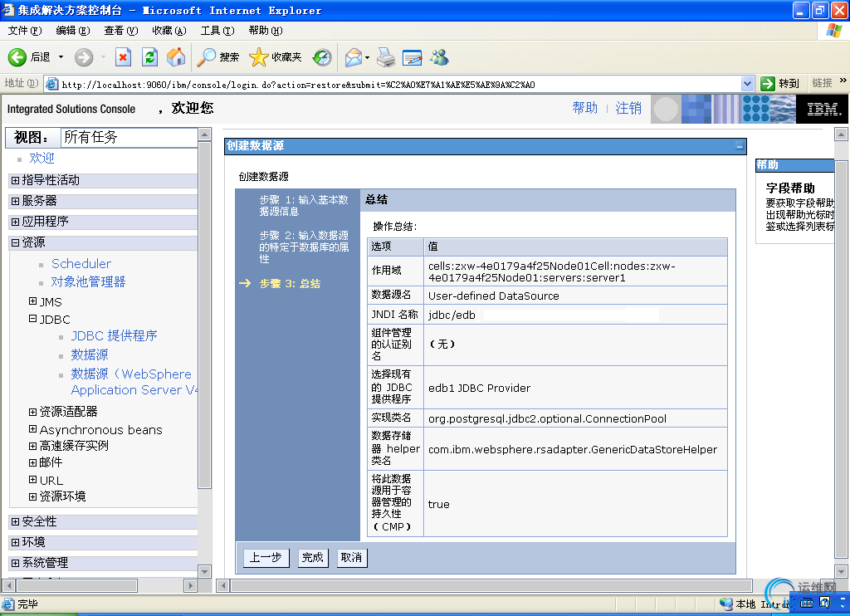The height and width of the screenshot is (616, 850).
Task: Click the address bar URL field
Action: click(399, 85)
